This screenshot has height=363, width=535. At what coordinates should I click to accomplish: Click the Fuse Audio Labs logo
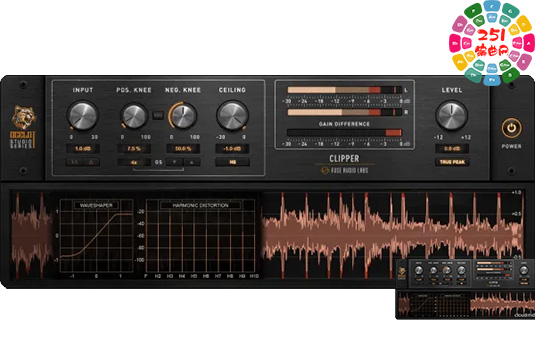(x=345, y=170)
